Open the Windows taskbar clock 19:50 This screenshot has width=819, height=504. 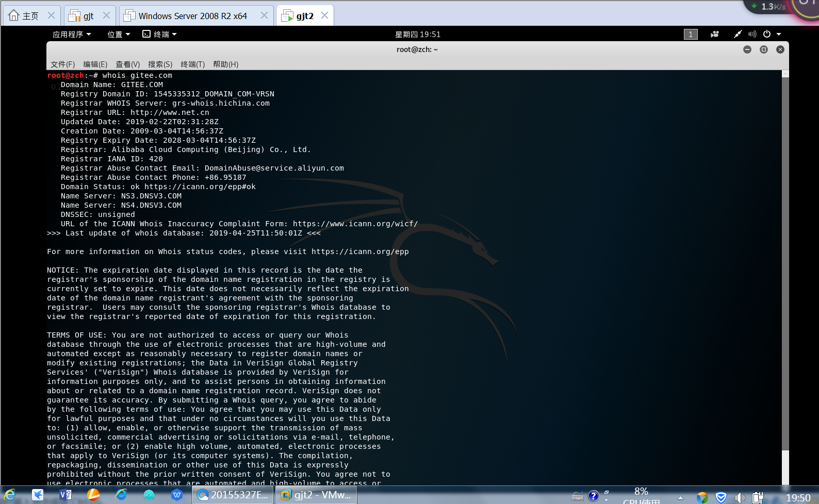click(798, 498)
